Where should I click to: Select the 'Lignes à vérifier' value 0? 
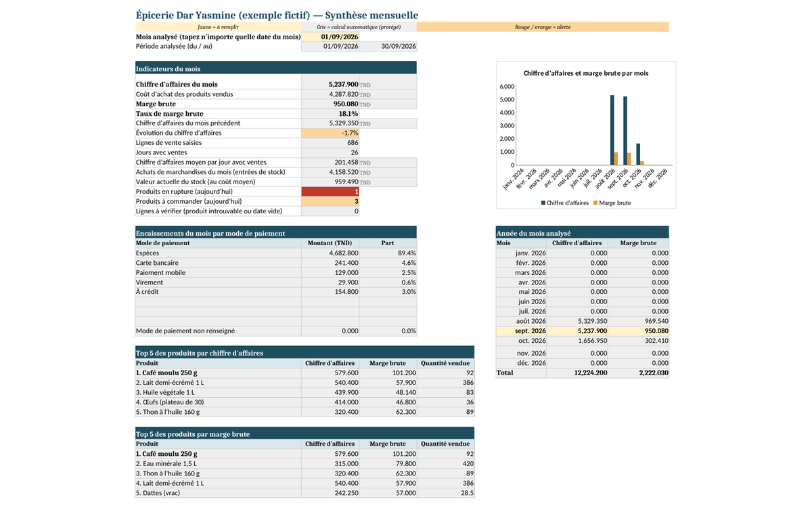[x=330, y=211]
